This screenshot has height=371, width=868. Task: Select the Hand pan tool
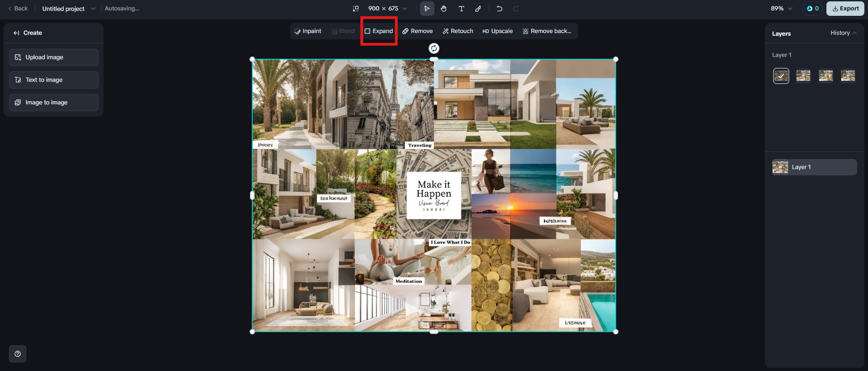tap(444, 9)
